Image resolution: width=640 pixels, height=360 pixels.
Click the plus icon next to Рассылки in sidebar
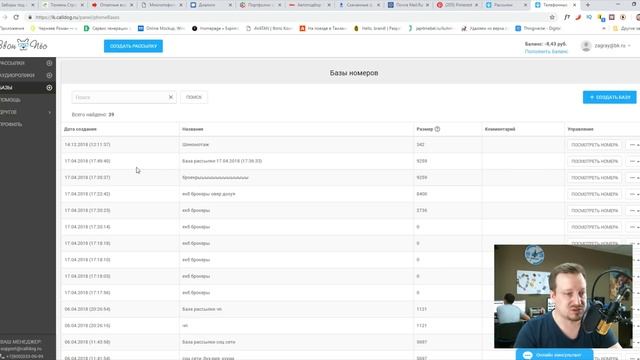pyautogui.click(x=49, y=63)
